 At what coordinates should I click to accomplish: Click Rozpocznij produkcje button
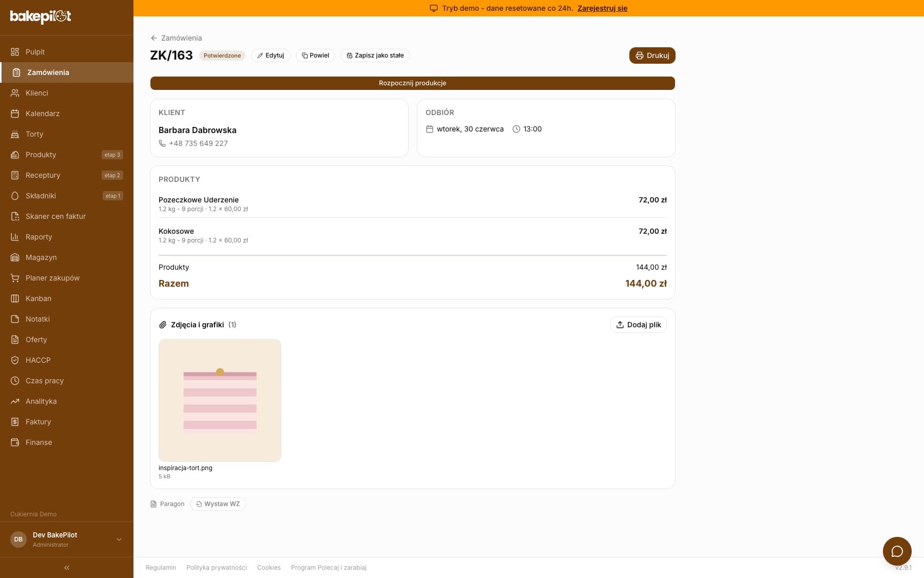click(x=412, y=83)
